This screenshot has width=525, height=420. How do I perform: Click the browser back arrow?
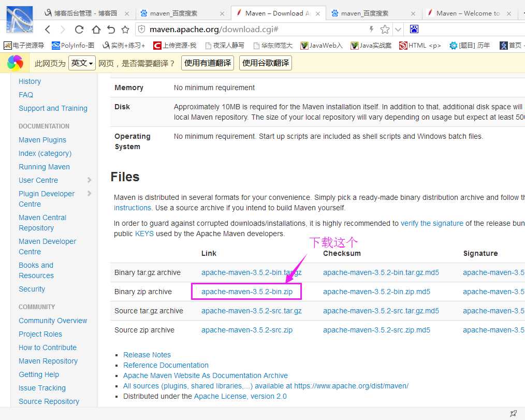(48, 30)
